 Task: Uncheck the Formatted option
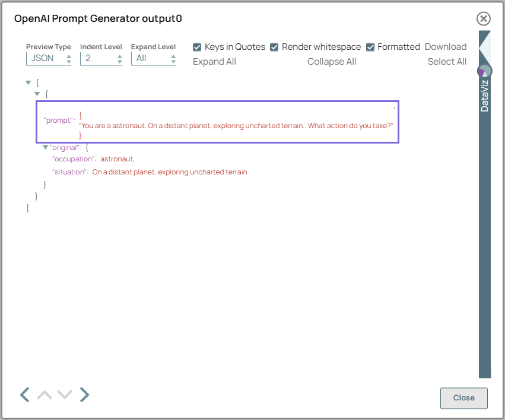pyautogui.click(x=370, y=47)
